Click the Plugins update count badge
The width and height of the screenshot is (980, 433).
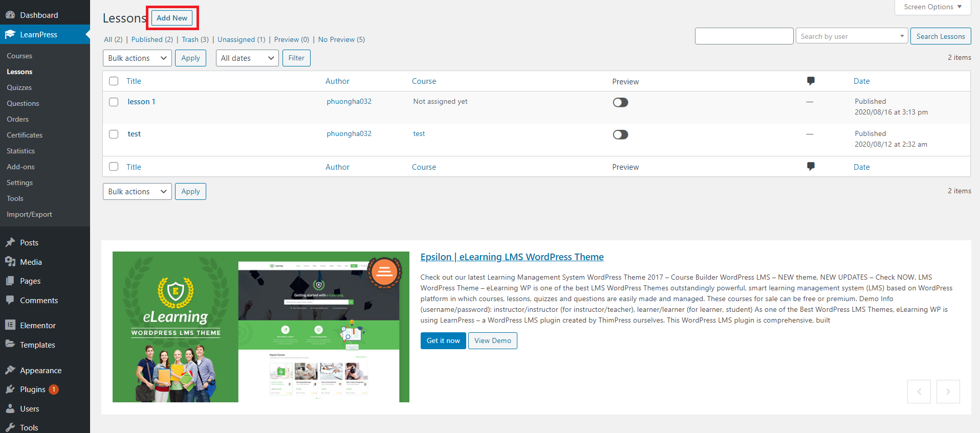click(x=54, y=390)
